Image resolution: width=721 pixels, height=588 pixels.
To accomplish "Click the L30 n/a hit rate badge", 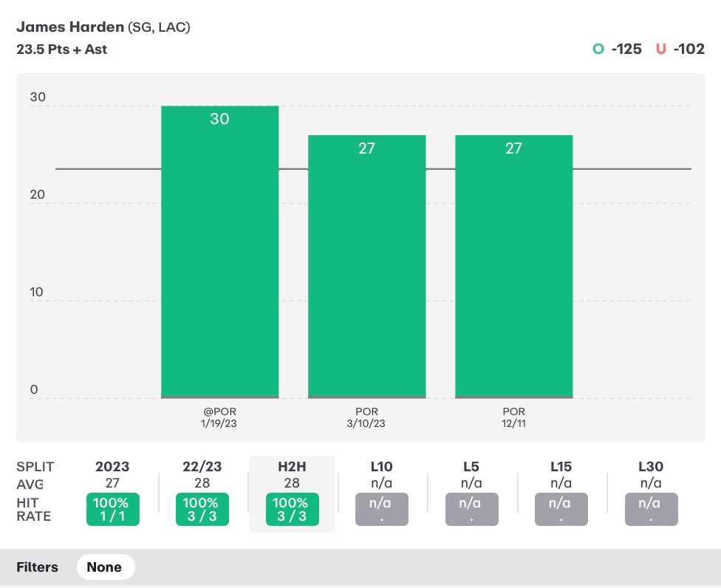I will (x=651, y=510).
